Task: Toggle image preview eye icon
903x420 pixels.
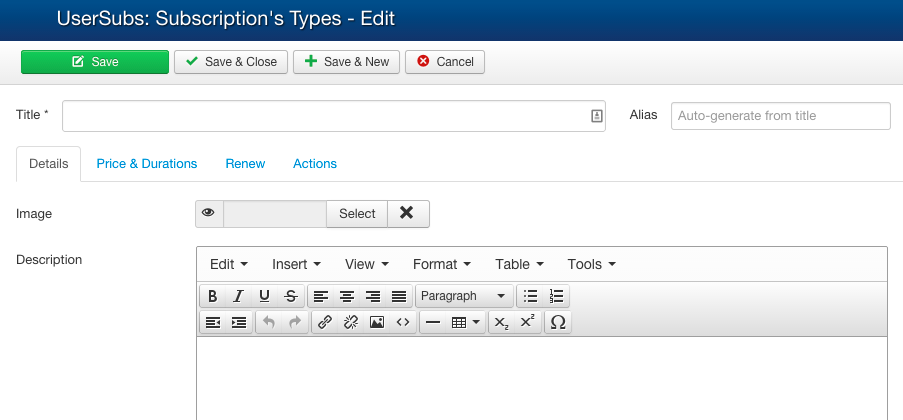Action: click(x=208, y=213)
